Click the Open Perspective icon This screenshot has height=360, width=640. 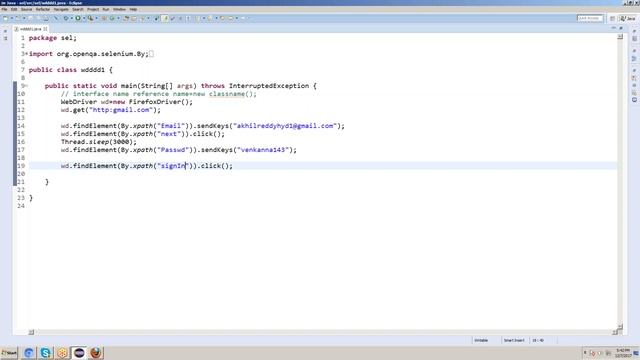[x=612, y=18]
